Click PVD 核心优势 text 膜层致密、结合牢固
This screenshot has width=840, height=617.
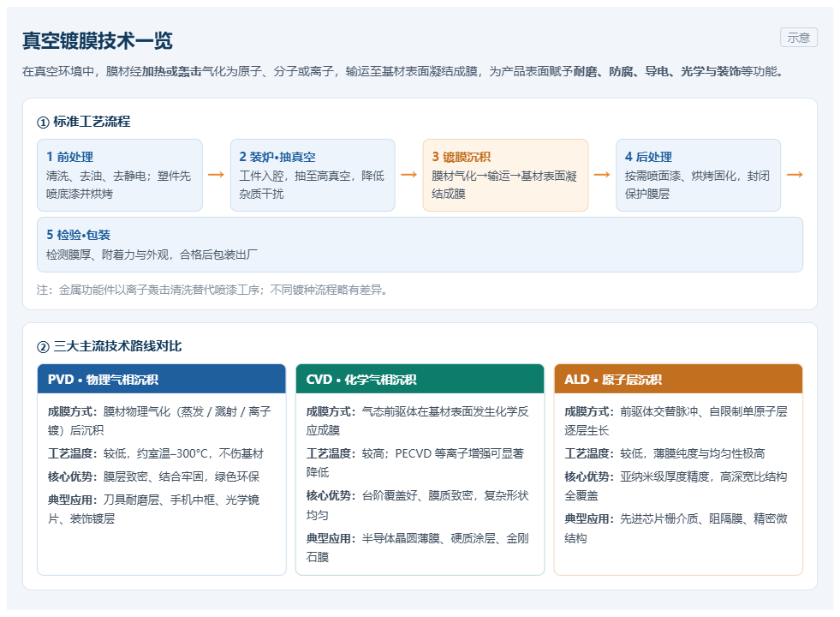pyautogui.click(x=153, y=476)
